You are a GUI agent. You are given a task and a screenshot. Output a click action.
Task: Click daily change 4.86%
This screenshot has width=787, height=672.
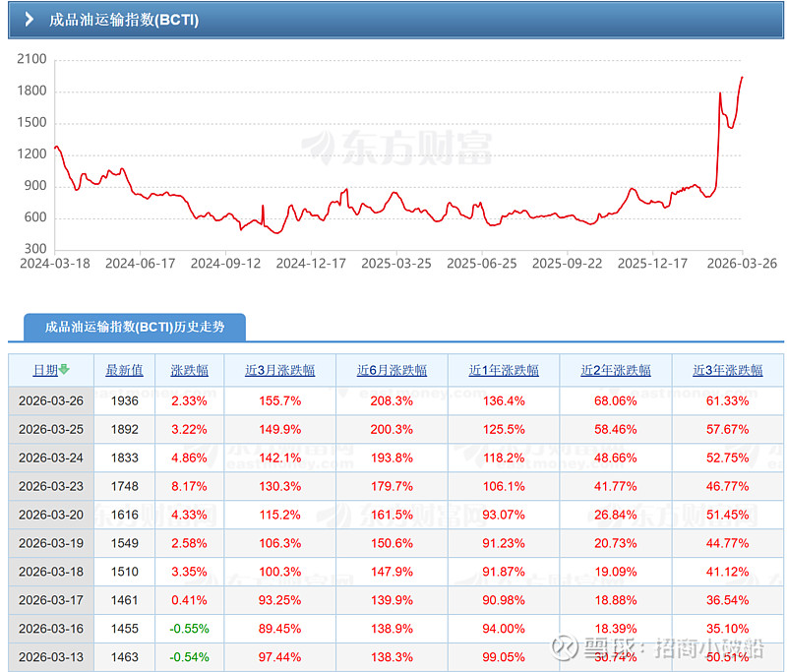pos(189,458)
